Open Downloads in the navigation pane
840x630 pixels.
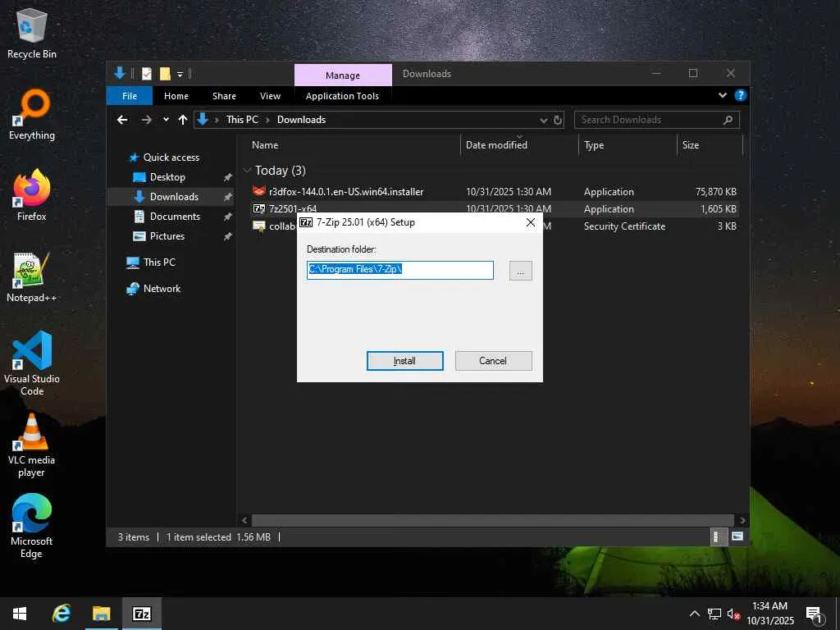point(174,197)
